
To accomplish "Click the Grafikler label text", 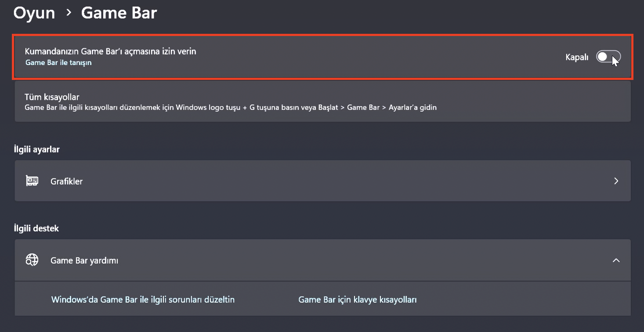I will [66, 181].
